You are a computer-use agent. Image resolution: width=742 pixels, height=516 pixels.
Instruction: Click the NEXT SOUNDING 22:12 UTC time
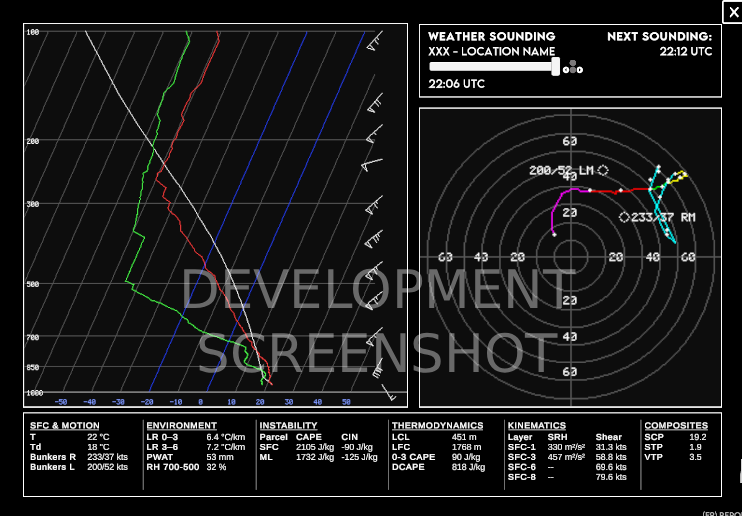point(686,52)
